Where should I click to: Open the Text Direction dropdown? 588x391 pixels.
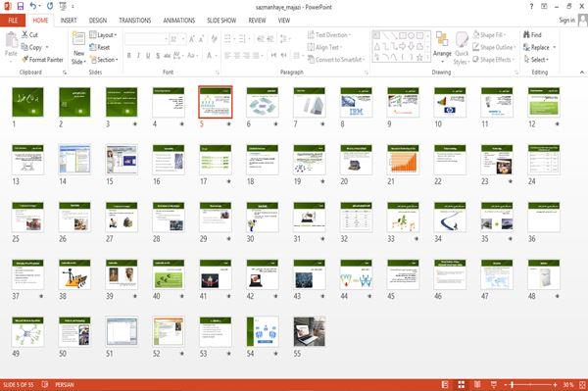pyautogui.click(x=329, y=35)
